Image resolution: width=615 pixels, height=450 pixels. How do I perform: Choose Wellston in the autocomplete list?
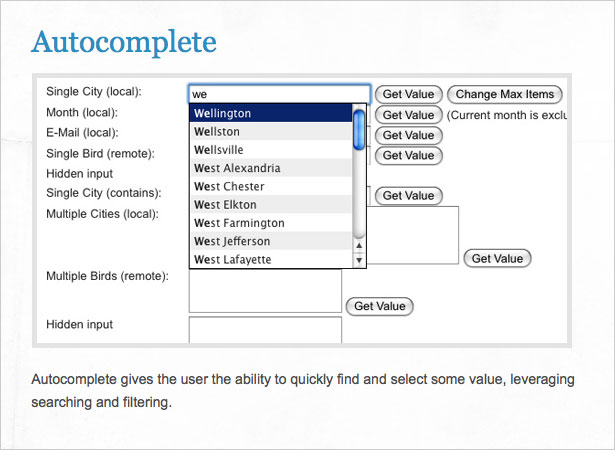point(271,131)
